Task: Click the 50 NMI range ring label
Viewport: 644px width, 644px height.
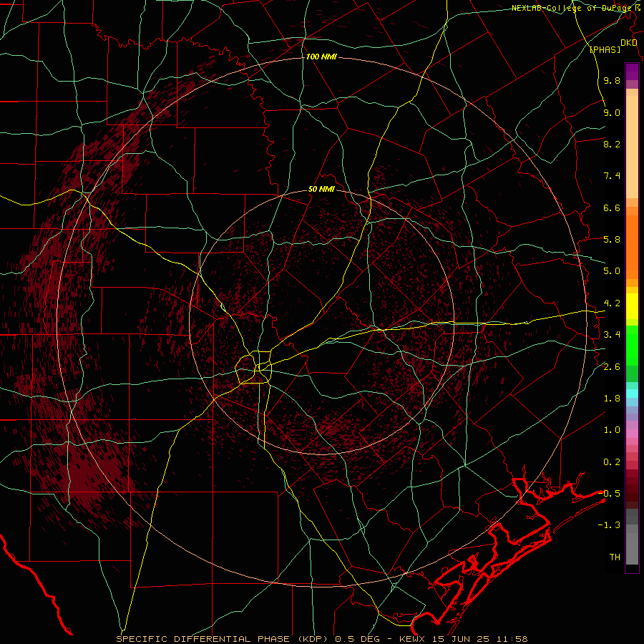Action: pyautogui.click(x=321, y=190)
